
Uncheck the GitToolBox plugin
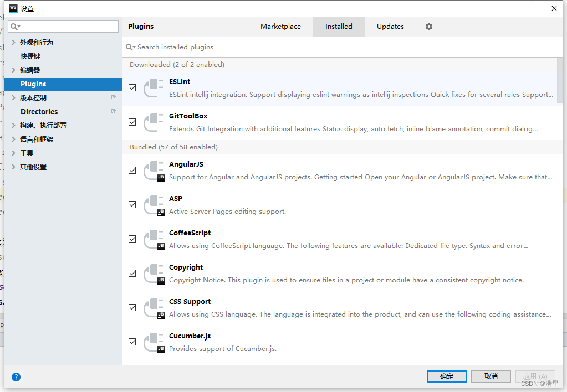[132, 122]
